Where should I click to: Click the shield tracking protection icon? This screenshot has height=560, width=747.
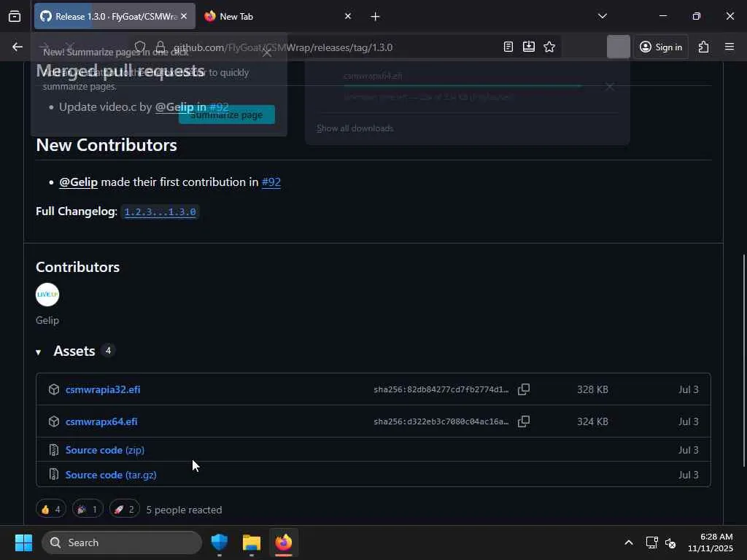tap(139, 47)
